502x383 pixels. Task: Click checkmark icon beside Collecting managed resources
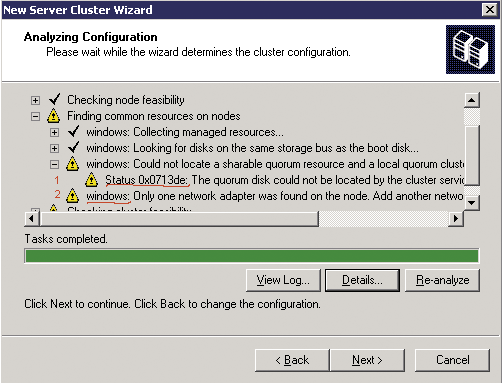[74, 132]
